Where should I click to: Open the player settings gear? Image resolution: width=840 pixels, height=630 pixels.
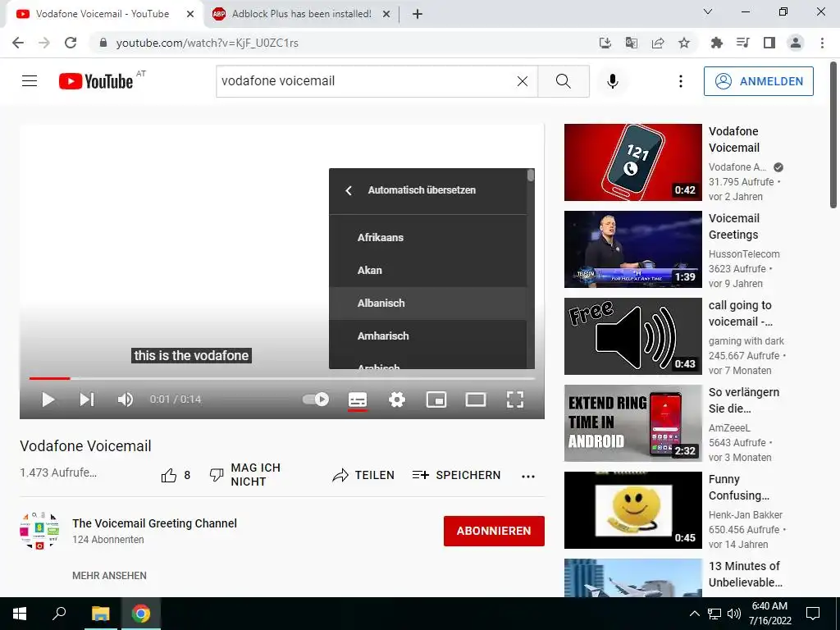click(397, 399)
